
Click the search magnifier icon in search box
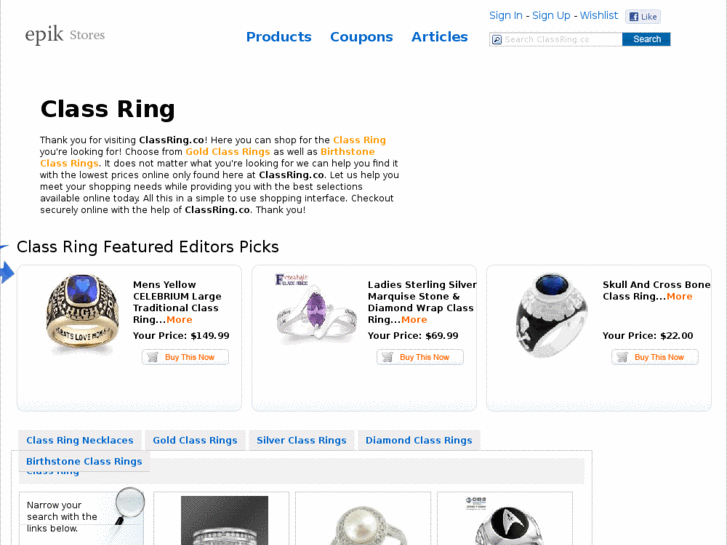point(496,40)
